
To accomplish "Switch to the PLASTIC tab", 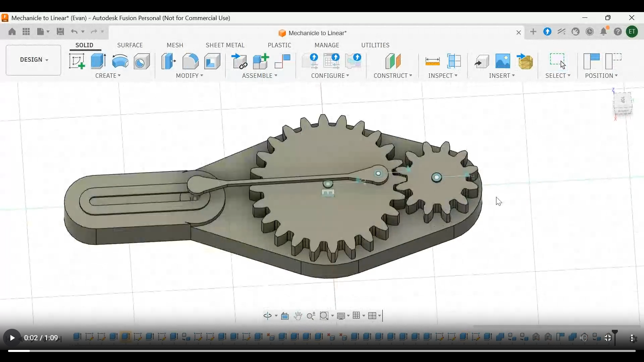I will 280,45.
